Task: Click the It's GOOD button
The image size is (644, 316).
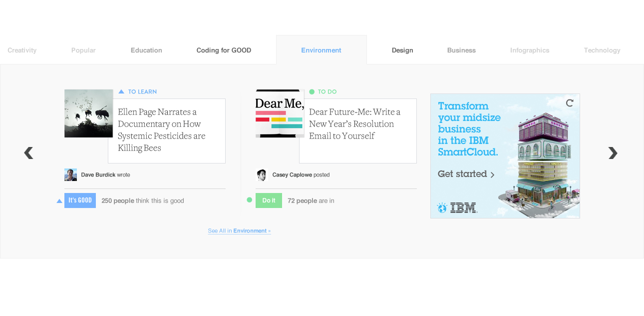Action: pos(80,200)
